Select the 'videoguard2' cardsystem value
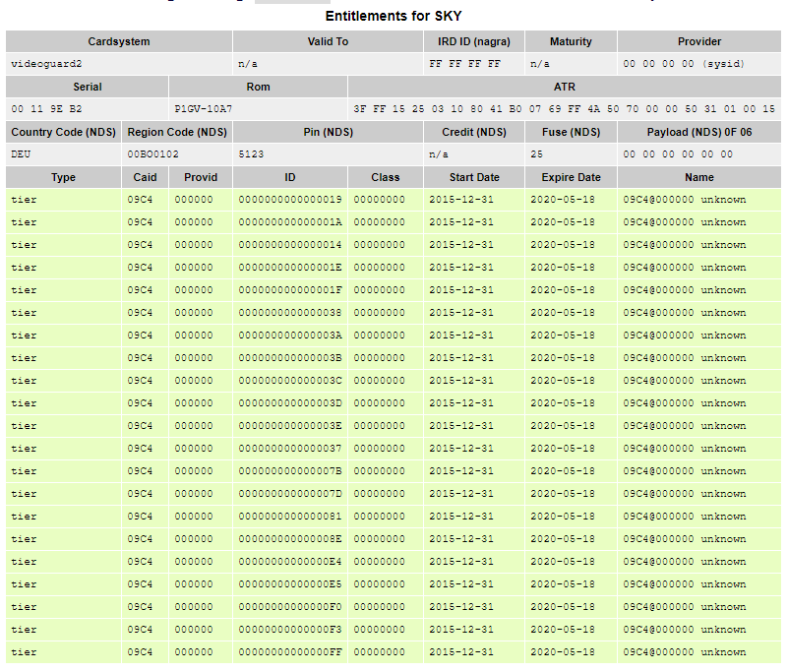 tap(46, 64)
